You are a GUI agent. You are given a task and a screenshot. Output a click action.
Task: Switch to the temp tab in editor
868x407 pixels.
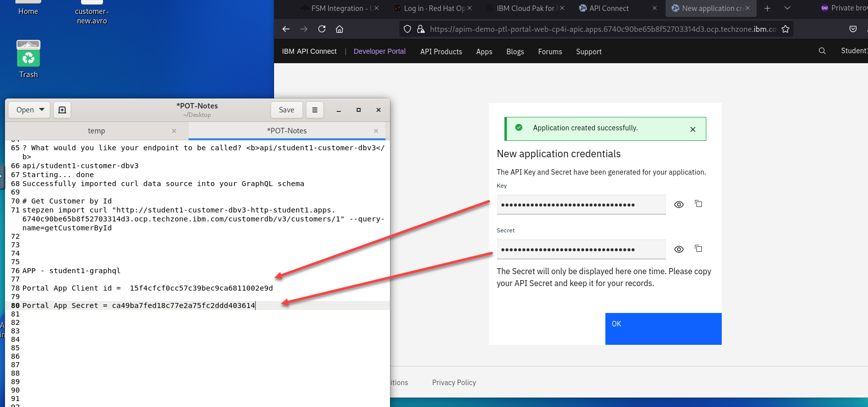(x=96, y=131)
